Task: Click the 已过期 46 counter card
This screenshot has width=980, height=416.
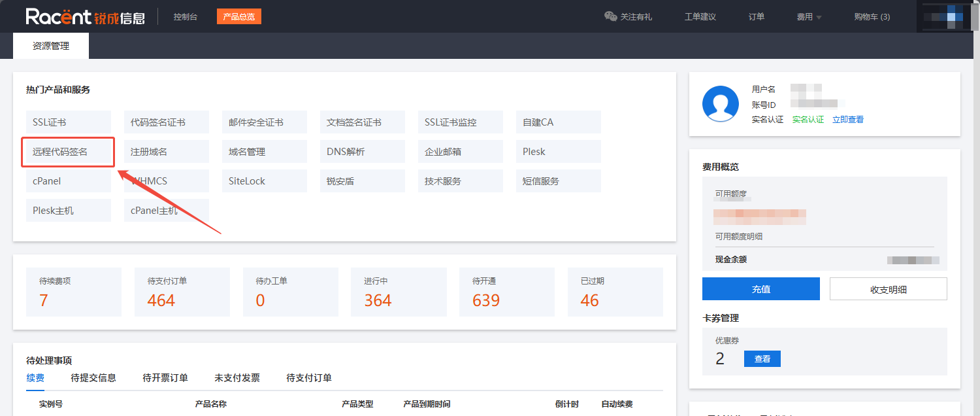Action: pos(615,292)
